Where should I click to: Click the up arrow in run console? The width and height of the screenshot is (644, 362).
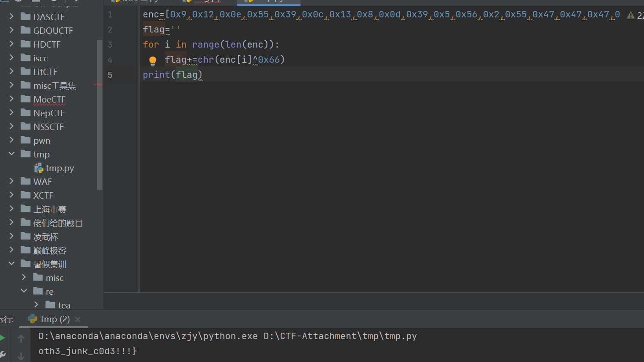pyautogui.click(x=21, y=339)
